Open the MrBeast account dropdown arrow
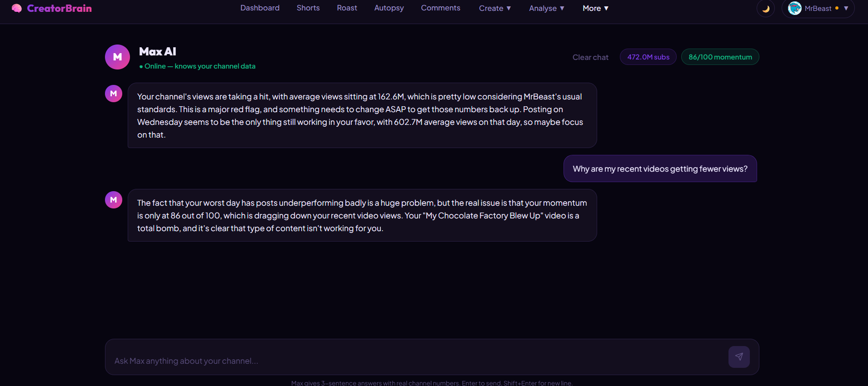868x386 pixels. pos(846,8)
